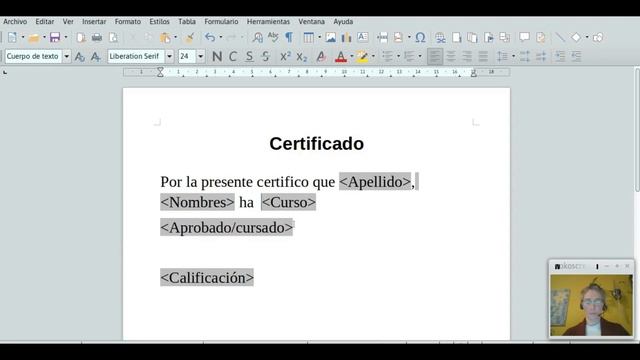Open the Liberation Serif font dropdown arrow
This screenshot has width=640, height=360.
(x=169, y=56)
